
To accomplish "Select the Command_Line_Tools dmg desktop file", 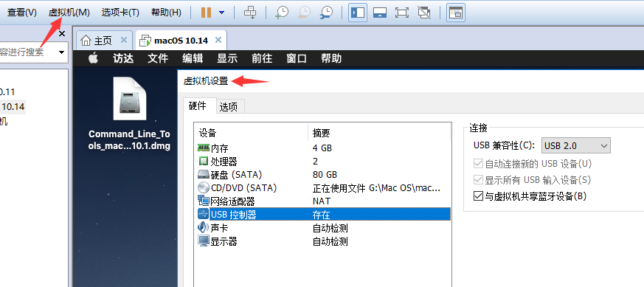I will 129,114.
